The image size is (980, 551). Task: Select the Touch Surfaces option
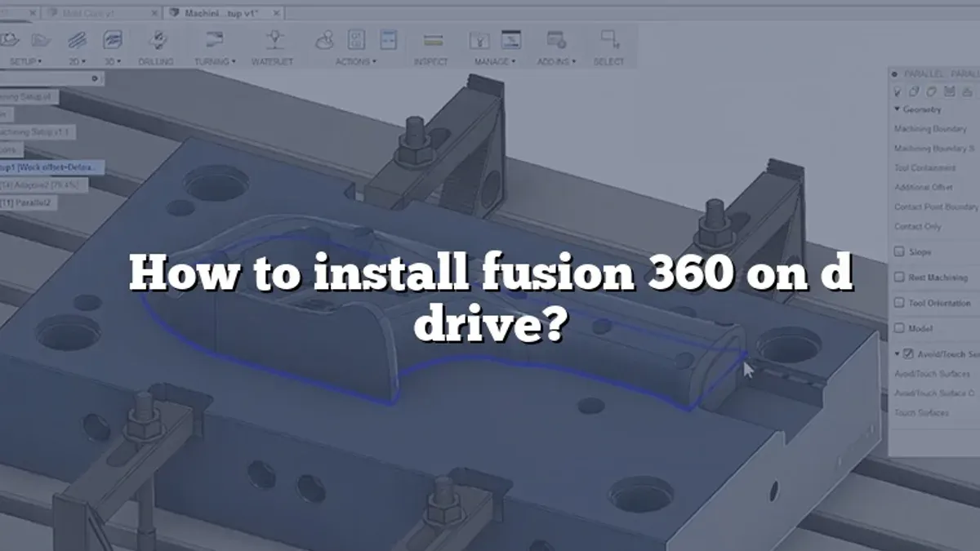pyautogui.click(x=922, y=413)
